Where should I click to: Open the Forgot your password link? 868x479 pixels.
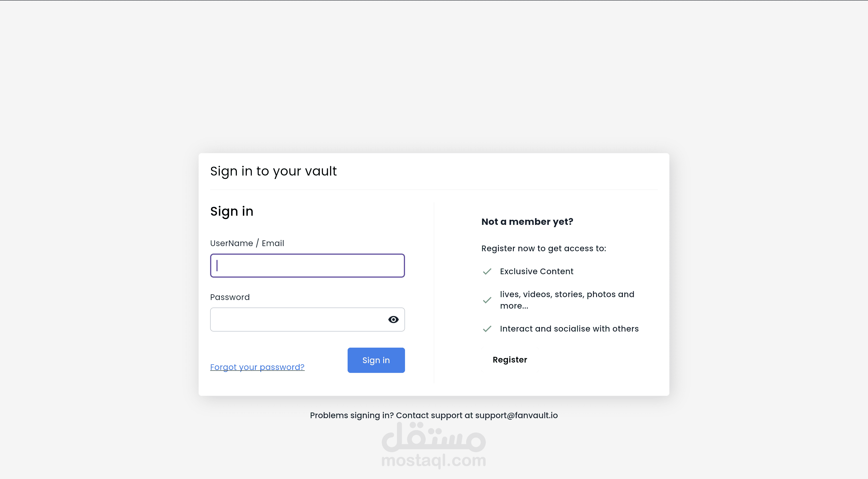tap(257, 367)
